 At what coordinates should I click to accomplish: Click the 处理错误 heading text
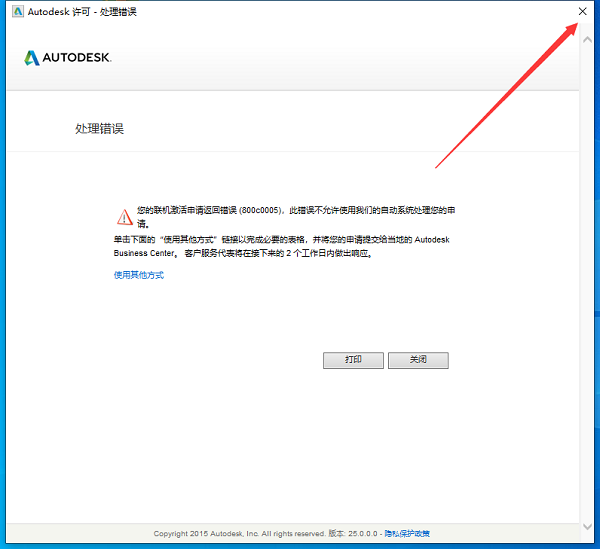click(99, 129)
